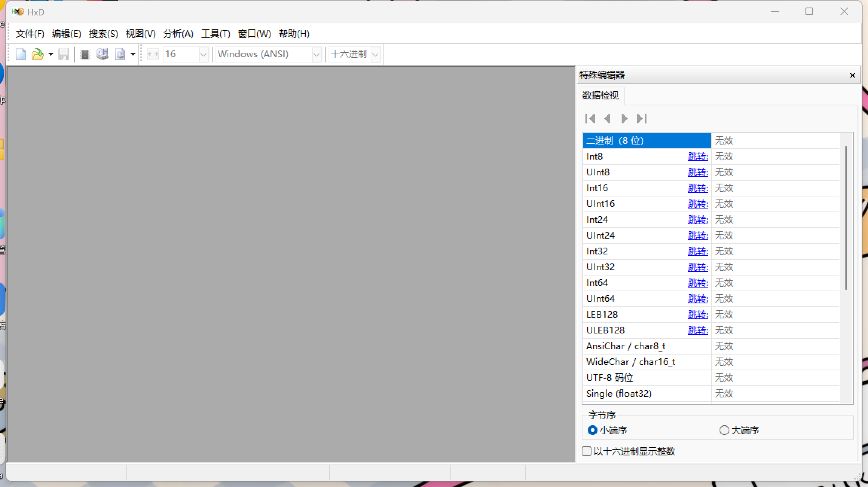Go to first byte in data inspector
The width and height of the screenshot is (868, 487).
590,119
